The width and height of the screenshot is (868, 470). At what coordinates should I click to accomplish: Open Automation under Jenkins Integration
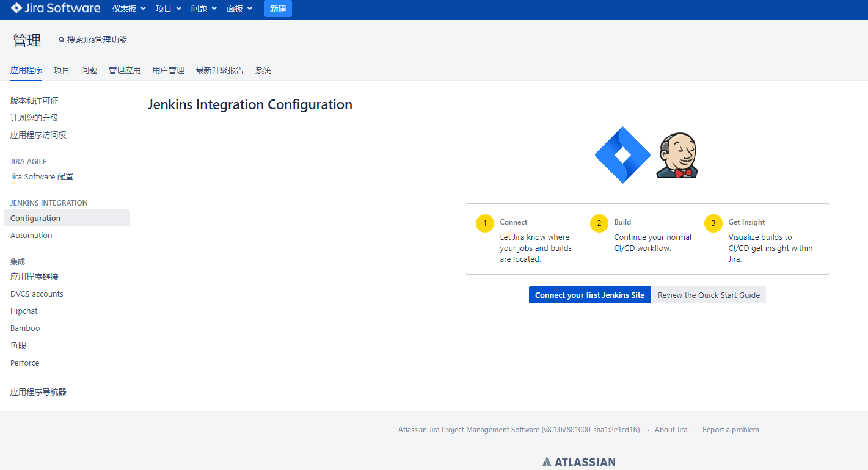[31, 235]
